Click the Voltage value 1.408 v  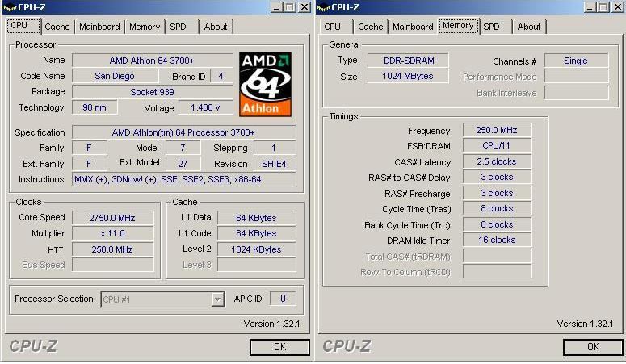[x=206, y=108]
